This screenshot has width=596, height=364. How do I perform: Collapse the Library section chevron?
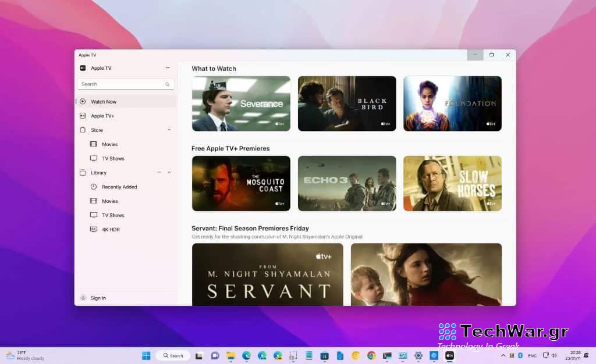pyautogui.click(x=170, y=171)
